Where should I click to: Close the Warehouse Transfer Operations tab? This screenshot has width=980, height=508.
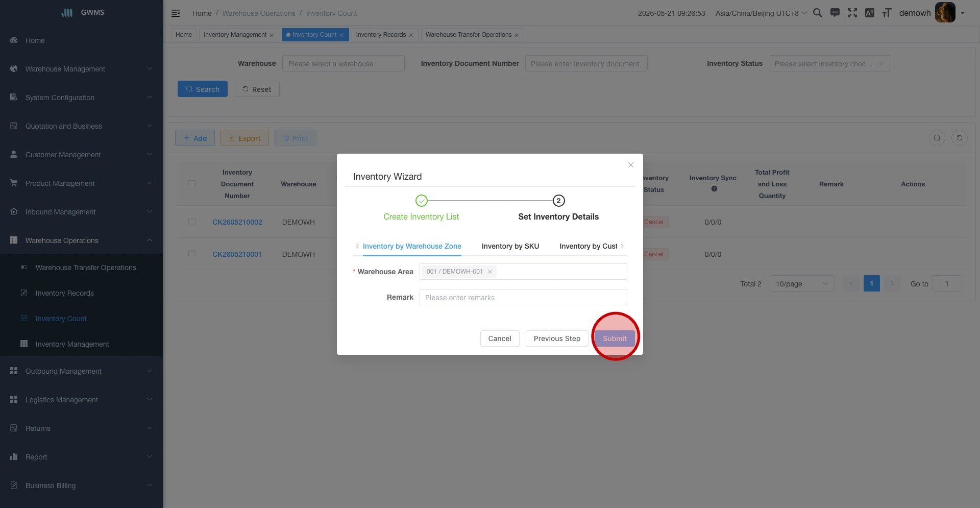pos(517,35)
